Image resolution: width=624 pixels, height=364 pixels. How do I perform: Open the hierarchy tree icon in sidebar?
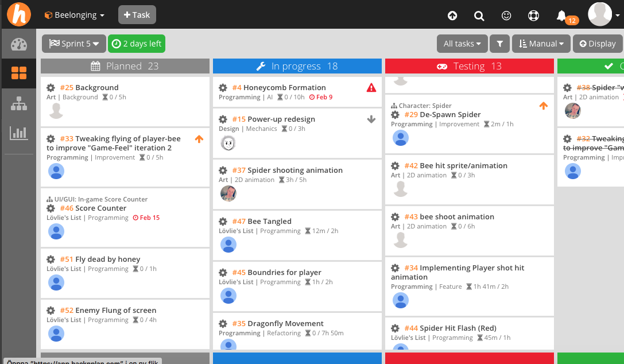pyautogui.click(x=18, y=103)
